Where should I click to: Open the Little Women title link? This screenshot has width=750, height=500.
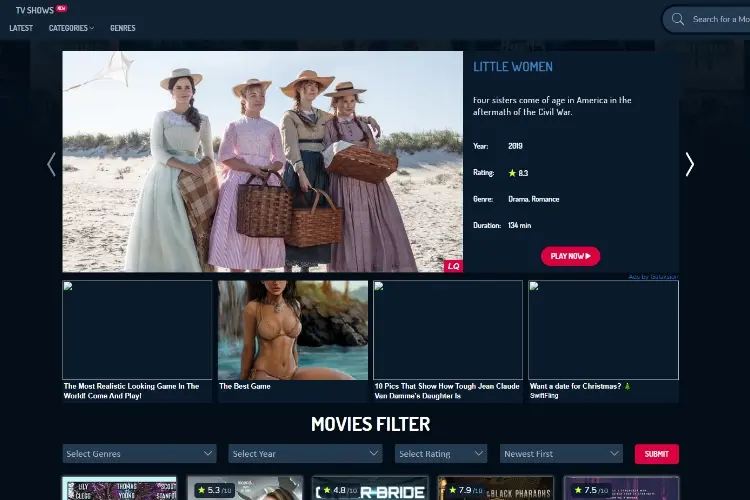(x=513, y=67)
